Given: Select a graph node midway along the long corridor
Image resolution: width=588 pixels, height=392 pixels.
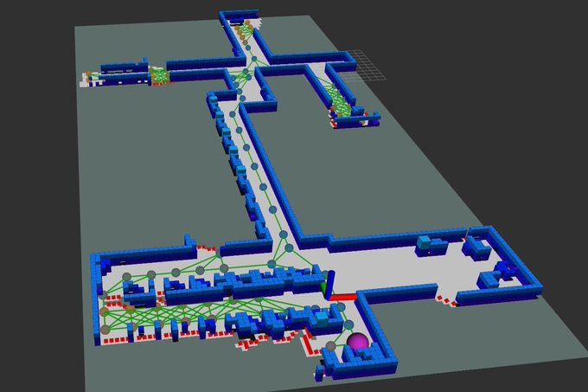Looking at the screenshot, I should [x=257, y=165].
